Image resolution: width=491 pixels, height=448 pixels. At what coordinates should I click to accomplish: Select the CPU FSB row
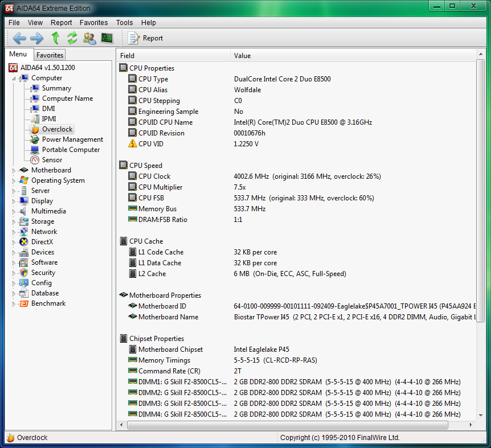296,198
